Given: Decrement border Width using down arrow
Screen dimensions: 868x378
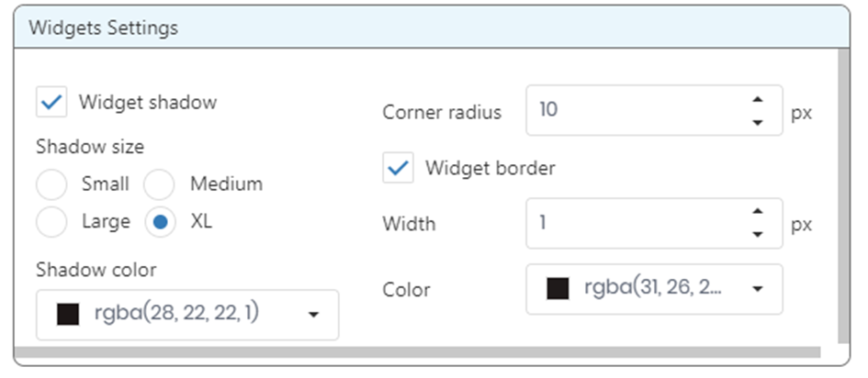Looking at the screenshot, I should [758, 234].
